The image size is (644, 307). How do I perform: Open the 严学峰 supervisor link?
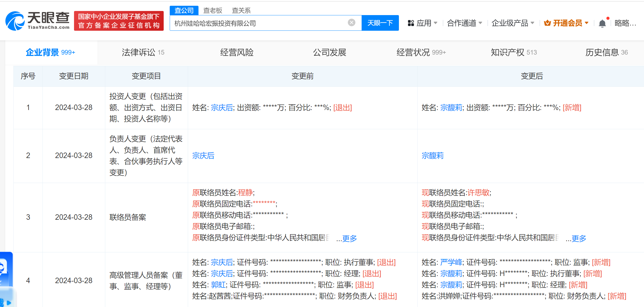coord(451,262)
